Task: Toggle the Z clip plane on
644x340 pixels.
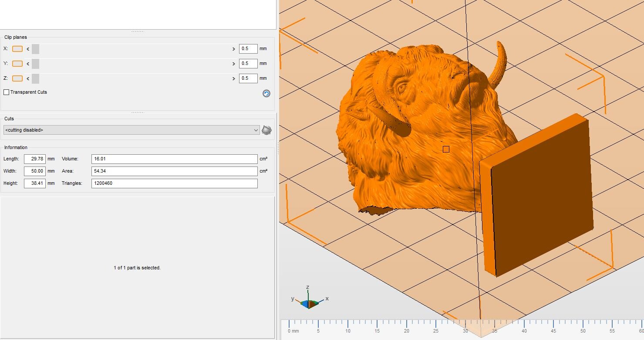Action: tap(17, 78)
